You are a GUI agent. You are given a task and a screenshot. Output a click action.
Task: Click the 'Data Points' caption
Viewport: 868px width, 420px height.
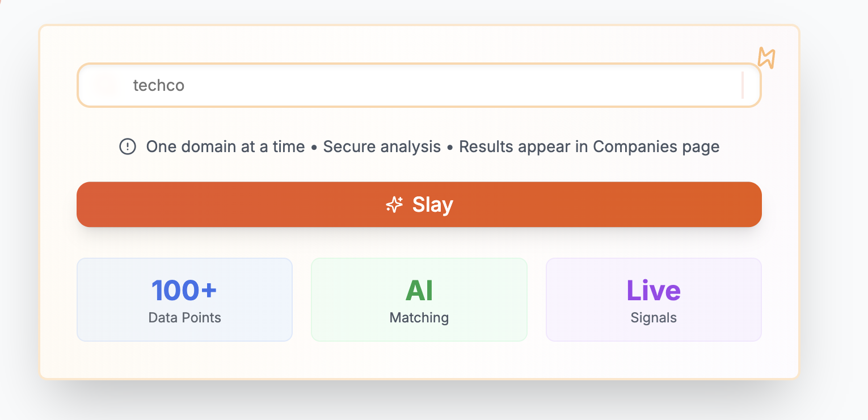point(184,318)
